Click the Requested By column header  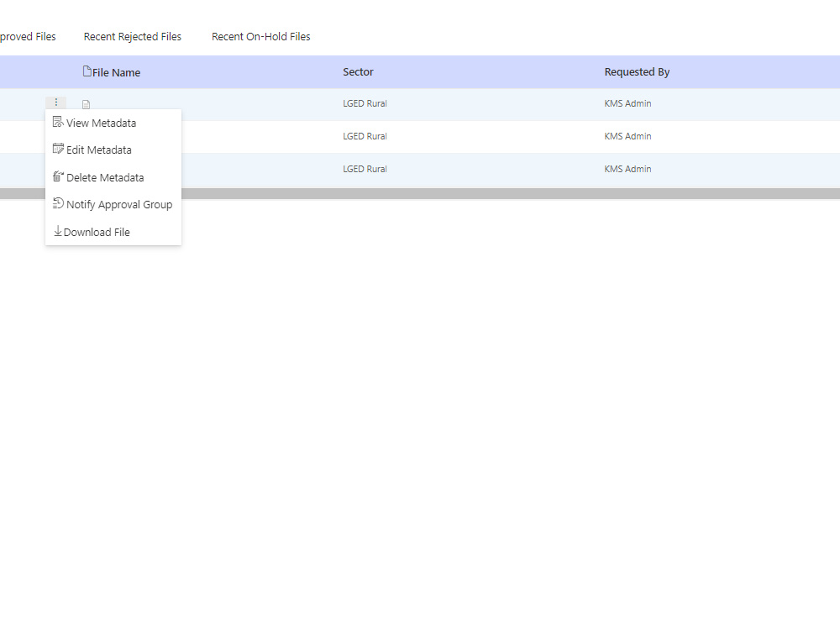tap(637, 72)
